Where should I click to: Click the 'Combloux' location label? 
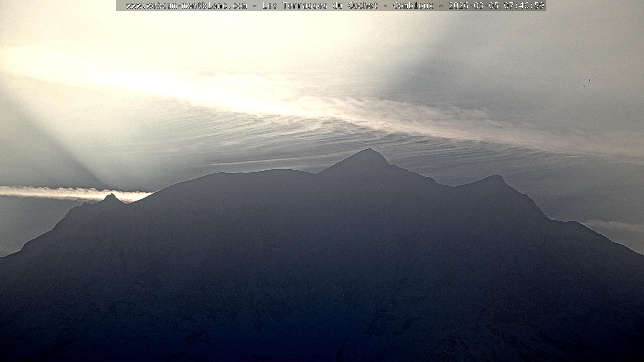[x=413, y=6]
